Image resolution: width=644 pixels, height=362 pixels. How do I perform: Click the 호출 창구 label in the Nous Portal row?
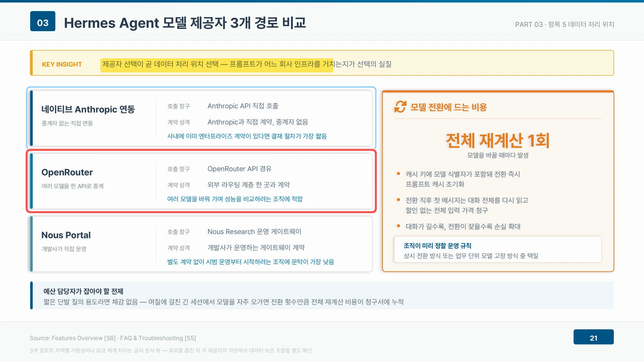pos(178,232)
